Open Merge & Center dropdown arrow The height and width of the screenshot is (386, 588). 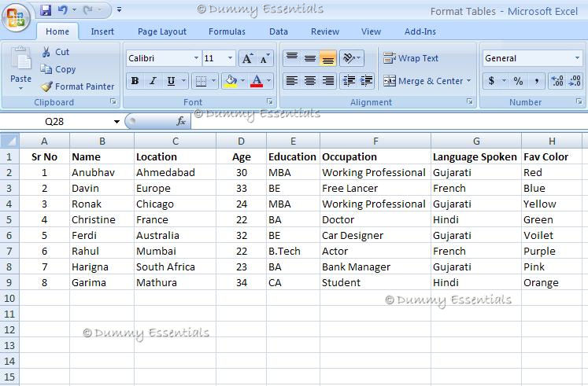[469, 81]
